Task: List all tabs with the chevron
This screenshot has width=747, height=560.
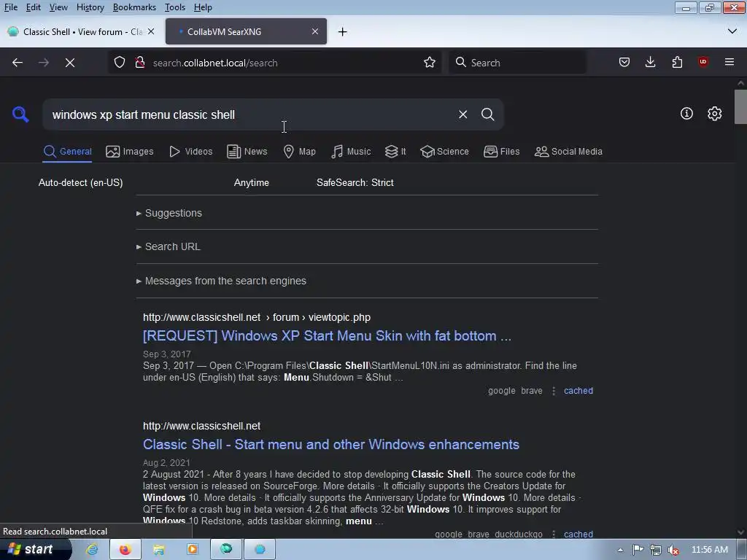Action: (732, 31)
